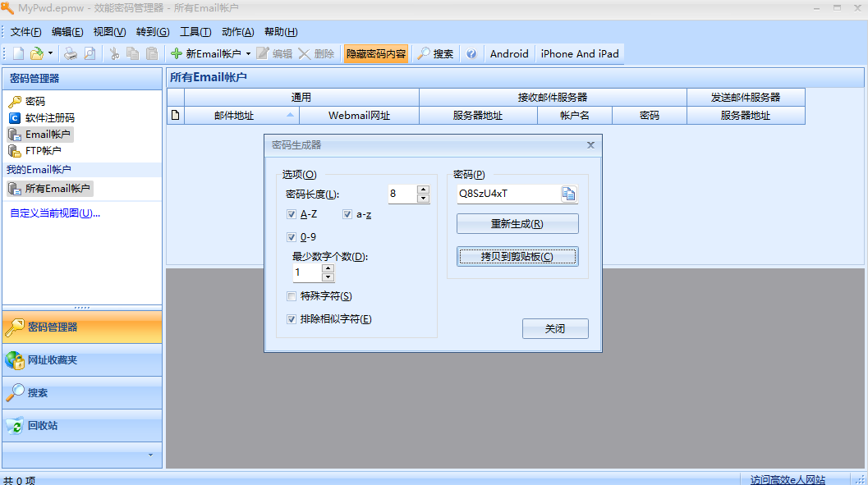Screen dimensions: 868x485
Task: Open the 回收站 navigation pane
Action: point(82,425)
